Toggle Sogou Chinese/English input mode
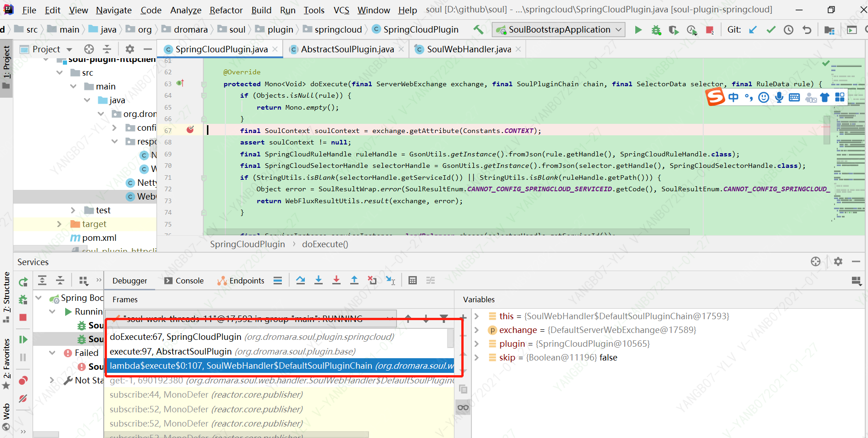This screenshot has height=438, width=868. pos(734,97)
